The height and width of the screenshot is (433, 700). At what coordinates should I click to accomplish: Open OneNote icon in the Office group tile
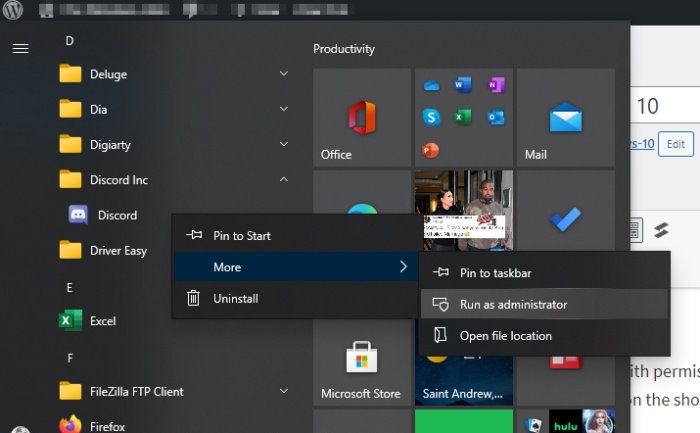(x=496, y=85)
